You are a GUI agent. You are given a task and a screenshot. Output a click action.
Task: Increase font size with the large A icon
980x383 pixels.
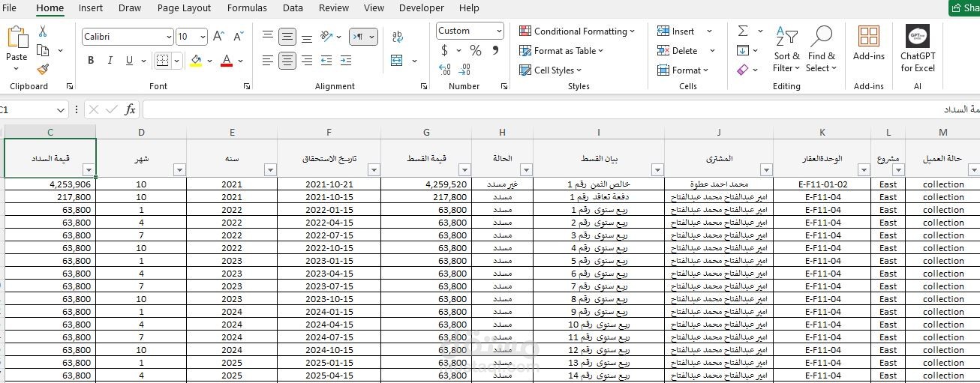(x=219, y=36)
